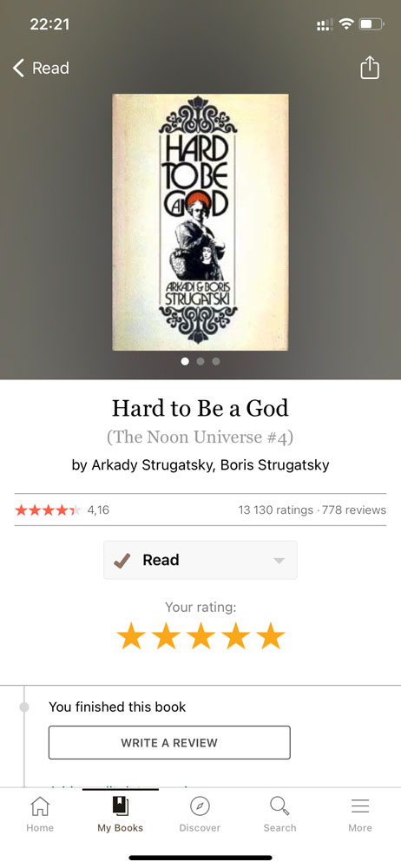Tap the Wi-Fi status icon
This screenshot has width=401, height=868.
click(346, 23)
